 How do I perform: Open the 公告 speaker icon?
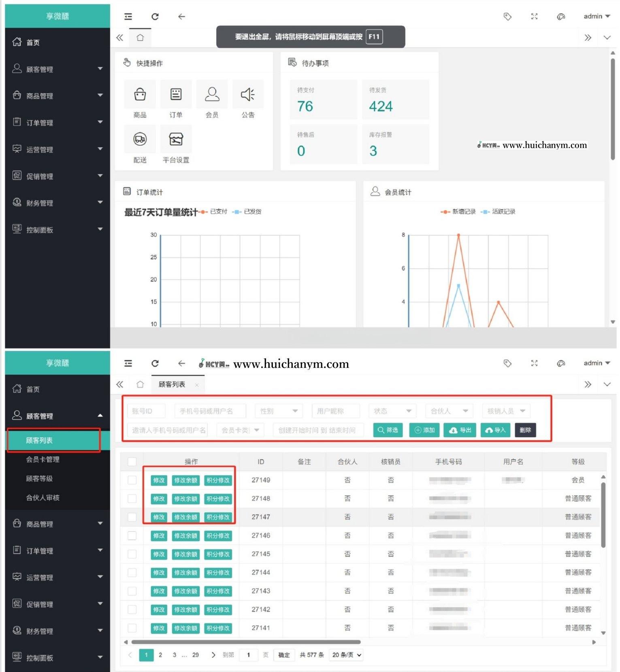click(248, 95)
